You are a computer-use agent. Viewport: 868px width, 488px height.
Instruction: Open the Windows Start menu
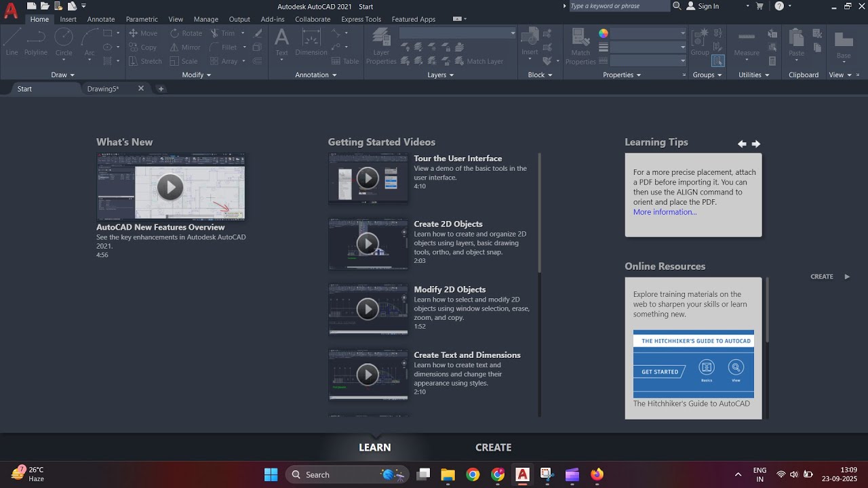coord(271,474)
